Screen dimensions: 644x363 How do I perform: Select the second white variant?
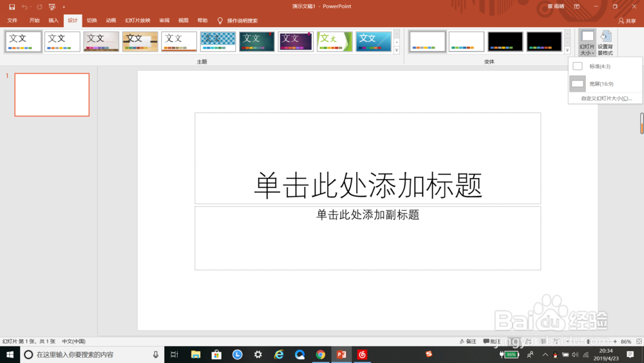466,41
